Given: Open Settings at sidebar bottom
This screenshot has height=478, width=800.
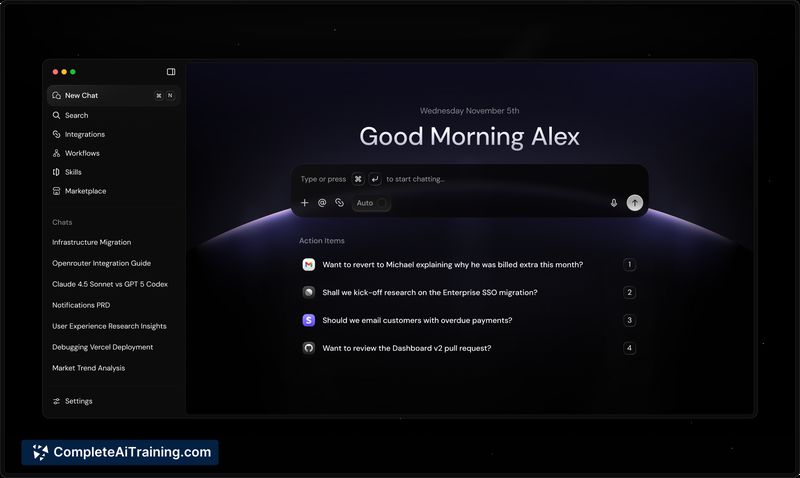Looking at the screenshot, I should [78, 401].
